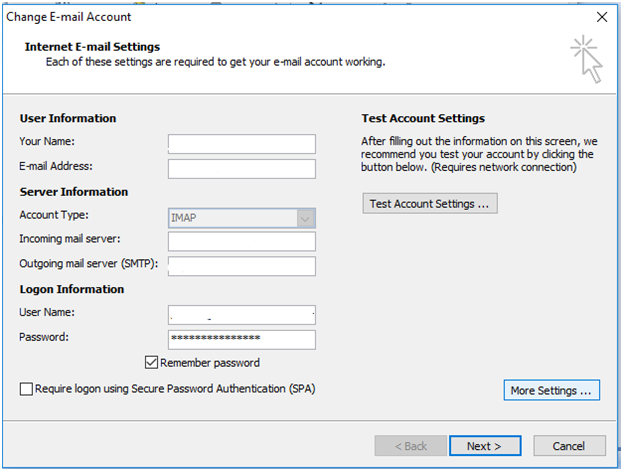The width and height of the screenshot is (623, 471).
Task: Focus the User Name field
Action: (242, 314)
